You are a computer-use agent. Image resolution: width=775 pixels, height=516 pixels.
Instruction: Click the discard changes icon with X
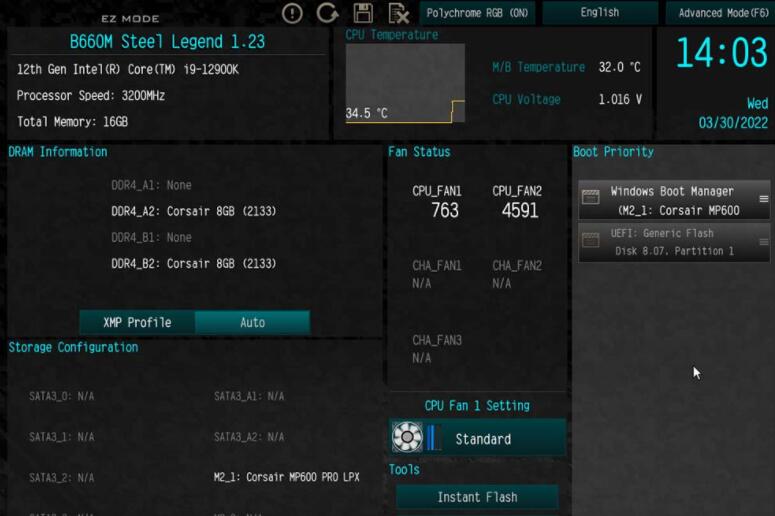tap(398, 13)
